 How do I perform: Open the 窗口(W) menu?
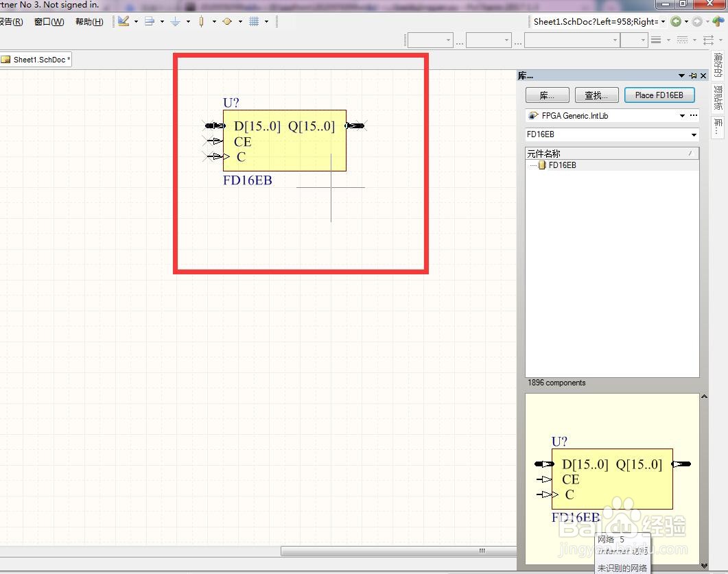click(49, 22)
